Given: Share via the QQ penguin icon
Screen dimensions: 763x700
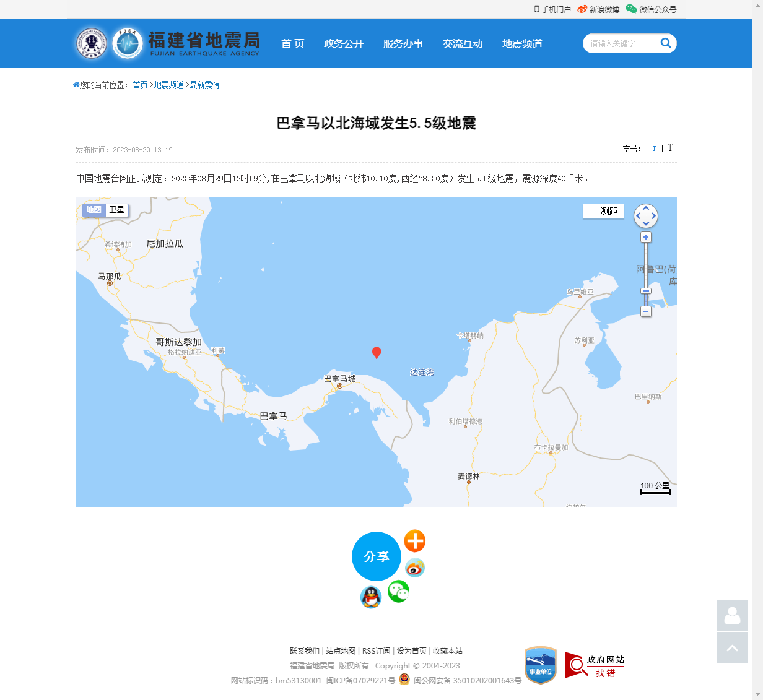Looking at the screenshot, I should (370, 597).
